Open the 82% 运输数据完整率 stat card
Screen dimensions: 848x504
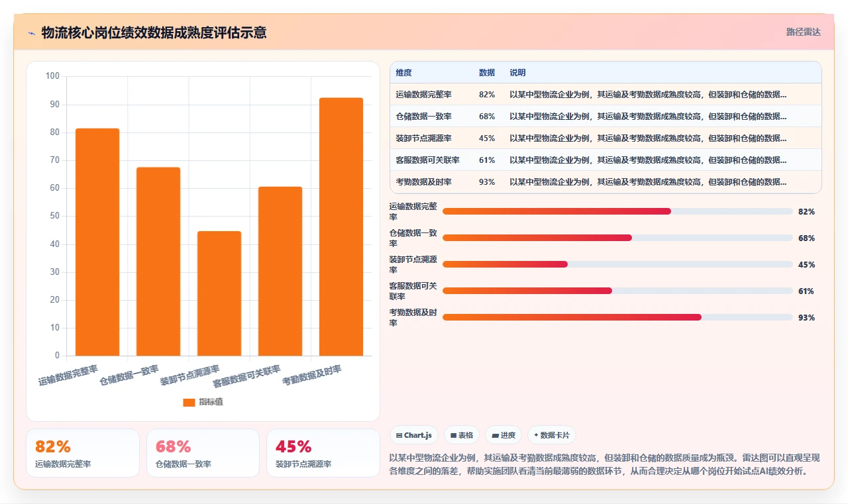83,453
